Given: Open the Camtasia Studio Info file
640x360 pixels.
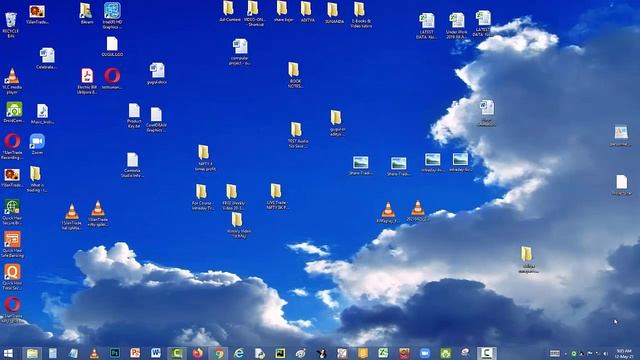Looking at the screenshot, I should click(132, 165).
